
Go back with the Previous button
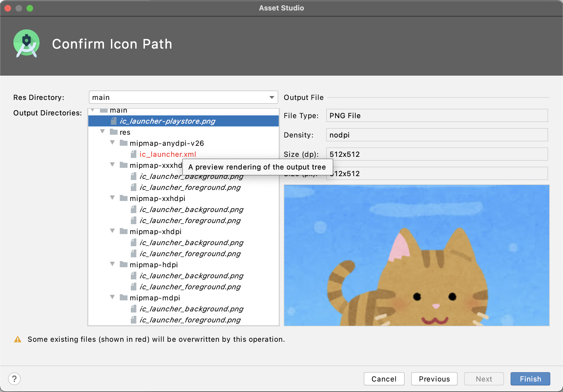[434, 379]
